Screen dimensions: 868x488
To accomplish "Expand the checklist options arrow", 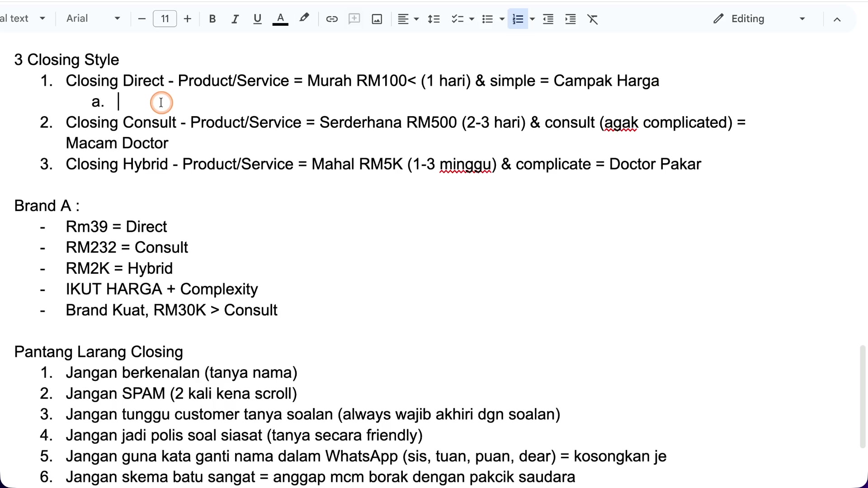I will point(472,19).
